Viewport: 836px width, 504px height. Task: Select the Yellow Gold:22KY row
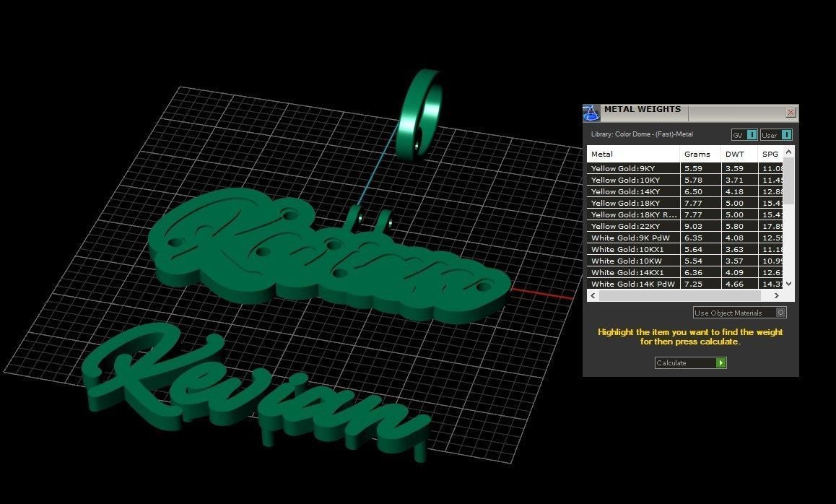(685, 226)
